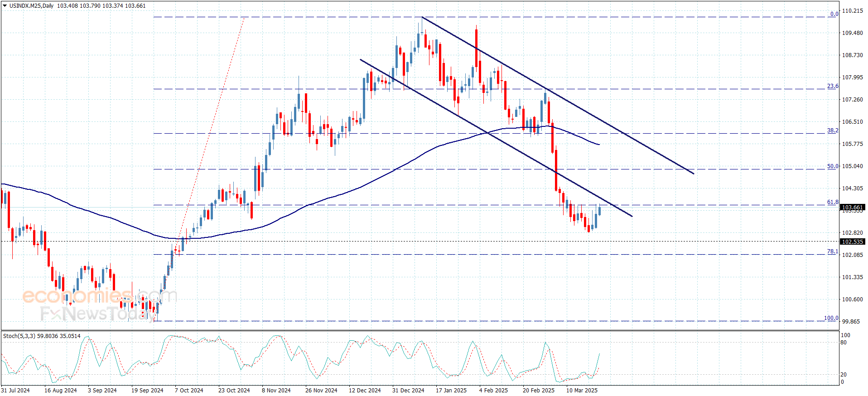This screenshot has width=868, height=396.
Task: Click the 102.085 price axis label
Action: [x=852, y=255]
